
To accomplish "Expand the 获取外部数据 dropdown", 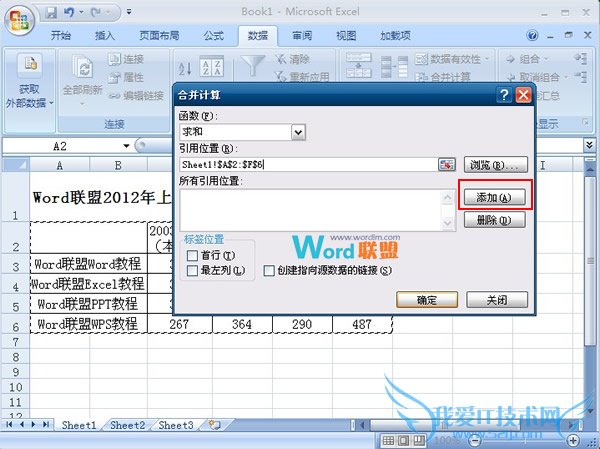I will (51, 103).
